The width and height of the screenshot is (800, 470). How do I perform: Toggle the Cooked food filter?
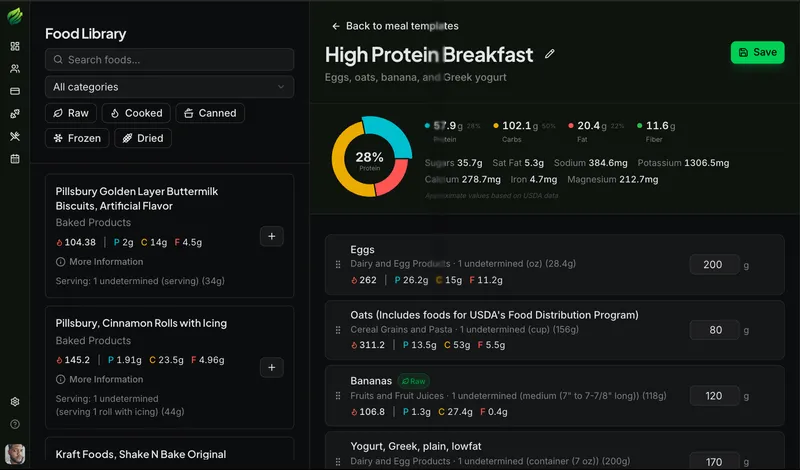point(136,113)
